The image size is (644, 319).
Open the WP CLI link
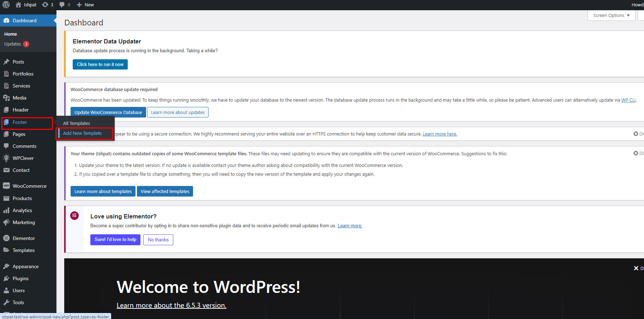point(628,100)
